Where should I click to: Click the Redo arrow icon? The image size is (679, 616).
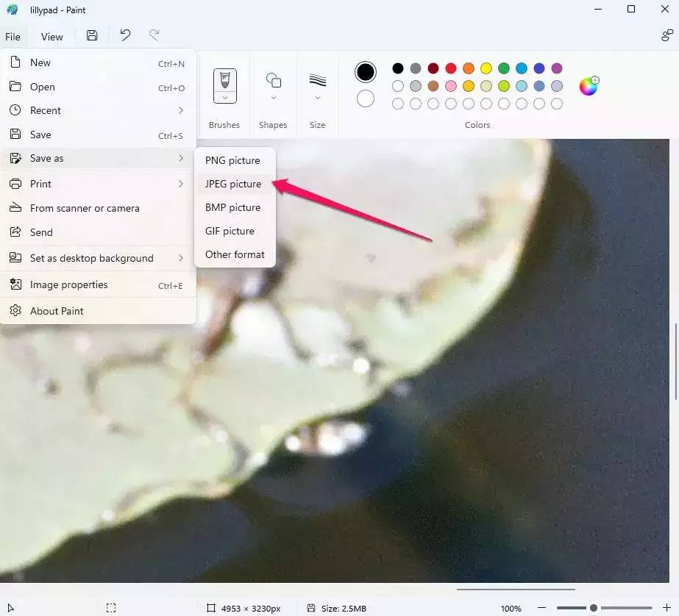(x=154, y=36)
